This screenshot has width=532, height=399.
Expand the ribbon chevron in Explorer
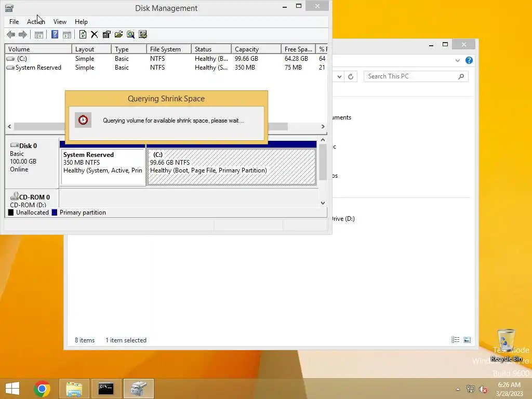[x=457, y=60]
